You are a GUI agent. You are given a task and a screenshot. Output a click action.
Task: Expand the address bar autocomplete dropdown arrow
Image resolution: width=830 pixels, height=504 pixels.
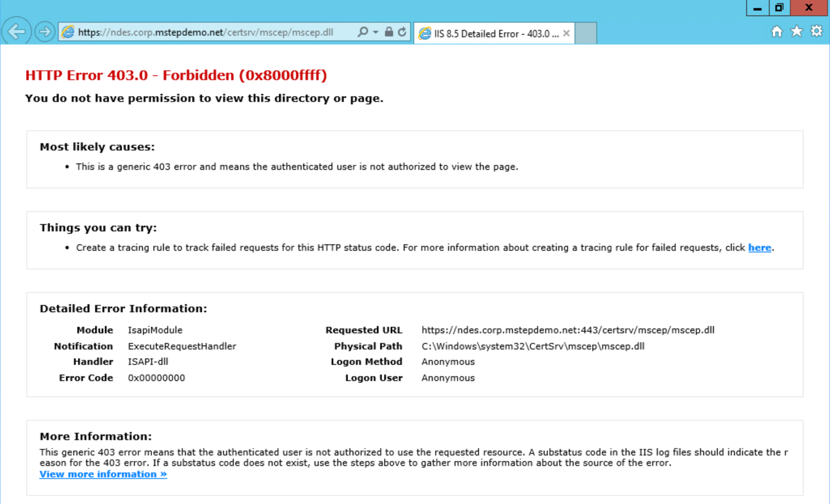tap(376, 32)
